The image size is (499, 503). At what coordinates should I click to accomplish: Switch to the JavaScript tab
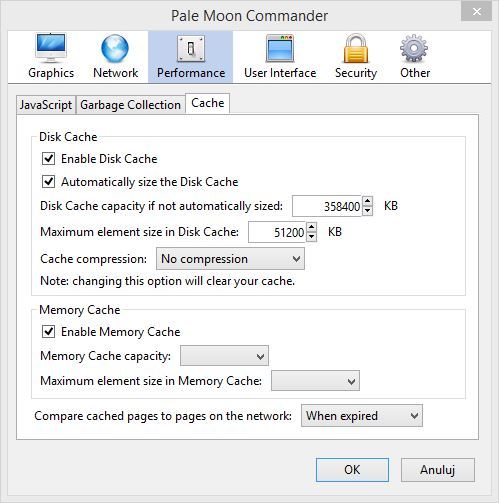pyautogui.click(x=46, y=105)
